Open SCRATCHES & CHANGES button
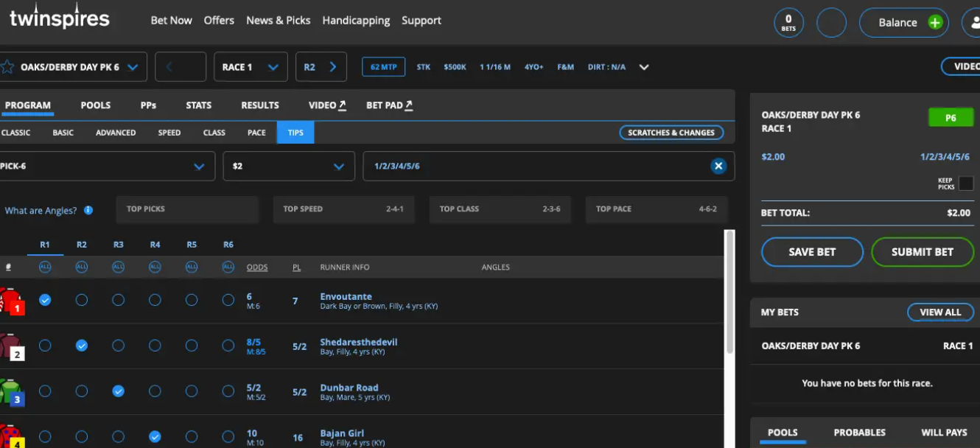 pos(671,133)
